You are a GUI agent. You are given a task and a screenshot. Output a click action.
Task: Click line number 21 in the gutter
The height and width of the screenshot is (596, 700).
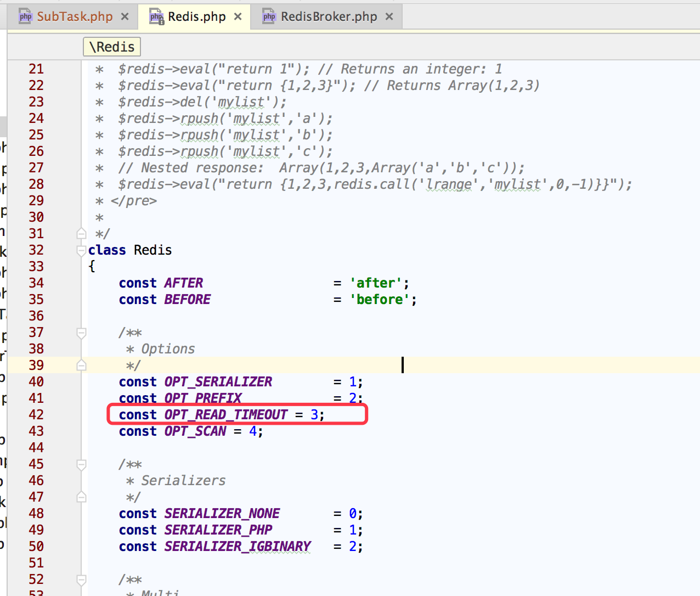(x=36, y=69)
